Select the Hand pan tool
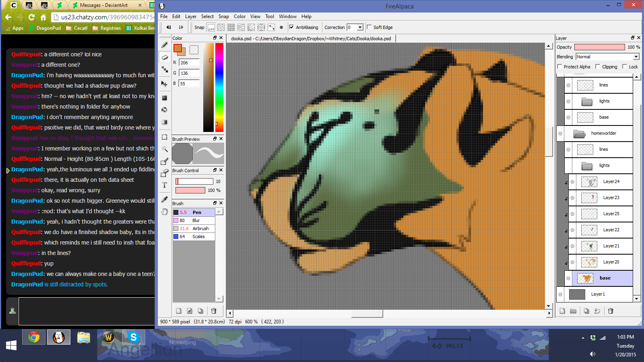The width and height of the screenshot is (644, 362). click(164, 212)
